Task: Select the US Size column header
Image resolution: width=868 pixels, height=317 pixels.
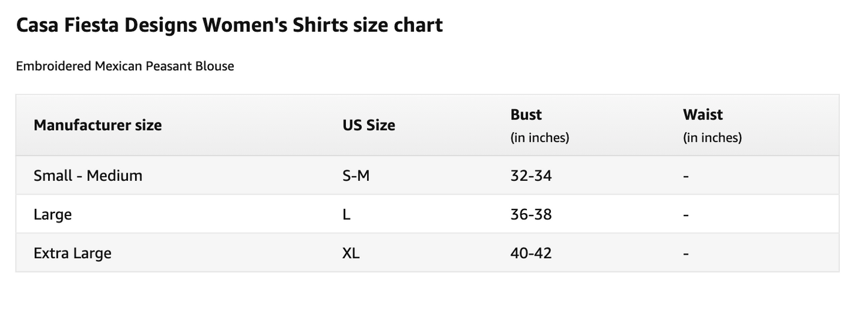Action: (x=369, y=125)
